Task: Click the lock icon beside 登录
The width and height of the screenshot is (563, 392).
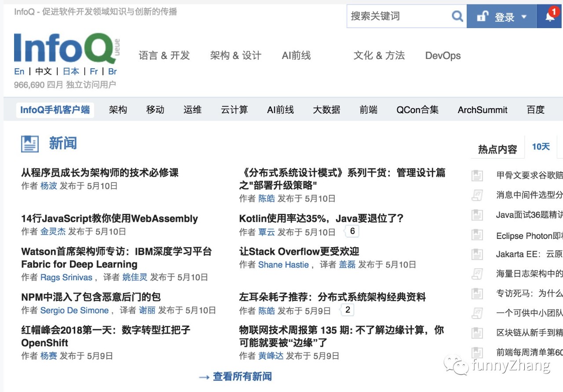Action: pyautogui.click(x=483, y=16)
